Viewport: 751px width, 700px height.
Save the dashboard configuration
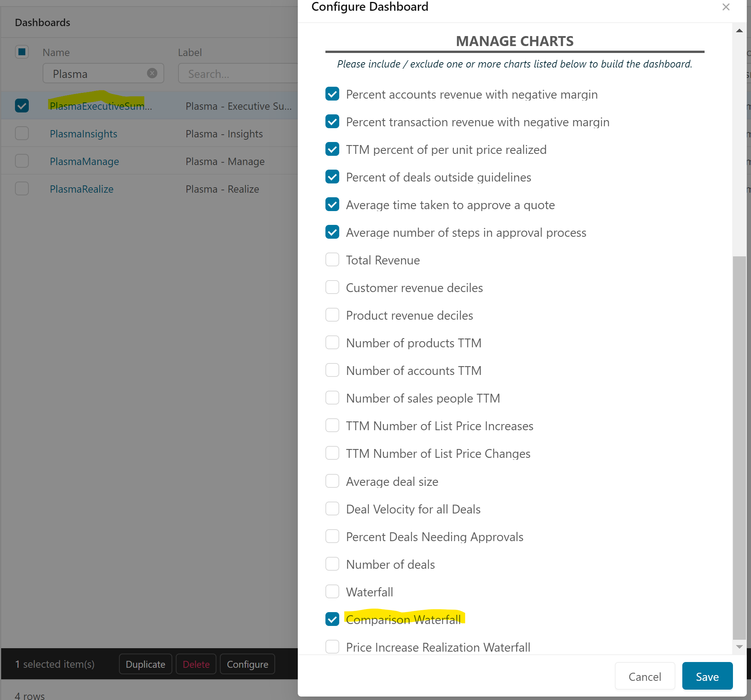click(707, 676)
